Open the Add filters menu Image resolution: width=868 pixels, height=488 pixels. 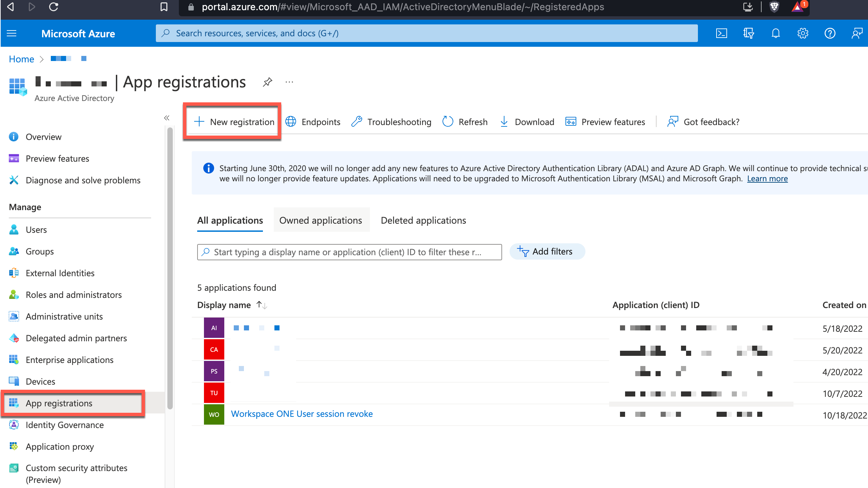547,251
